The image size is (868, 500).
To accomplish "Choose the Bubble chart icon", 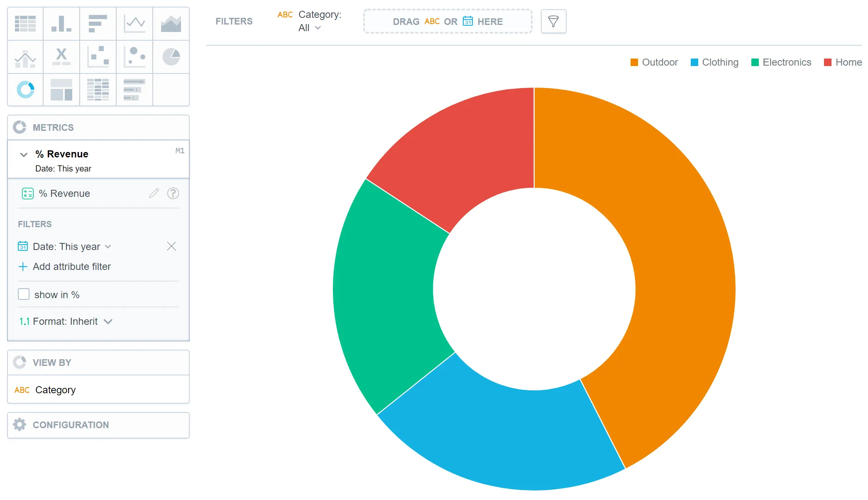I will click(x=134, y=57).
